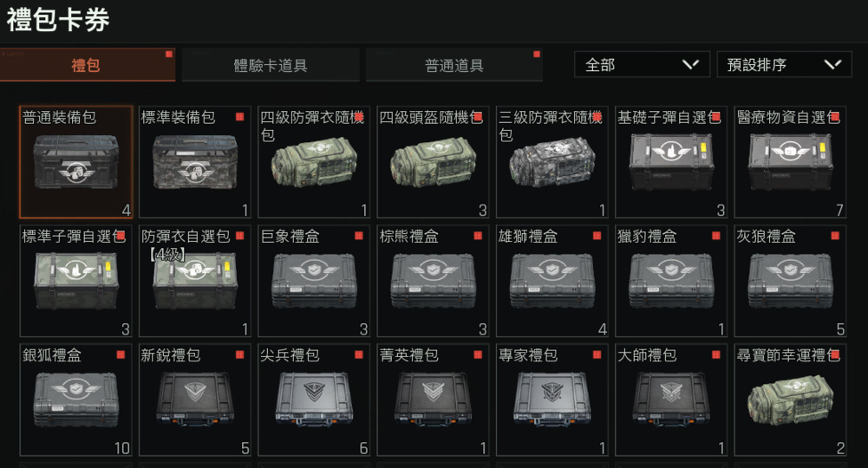Click the chevron arrow beside 預設排序
The width and height of the screenshot is (868, 468).
tap(832, 65)
